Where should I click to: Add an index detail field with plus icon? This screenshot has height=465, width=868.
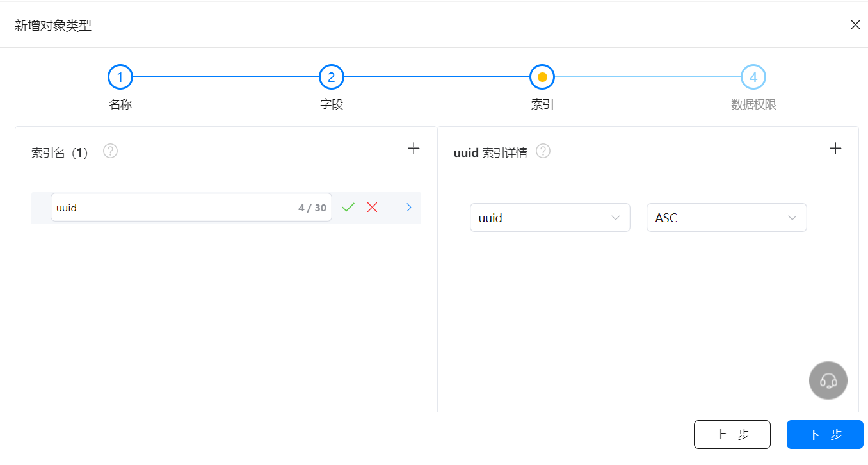tap(835, 149)
